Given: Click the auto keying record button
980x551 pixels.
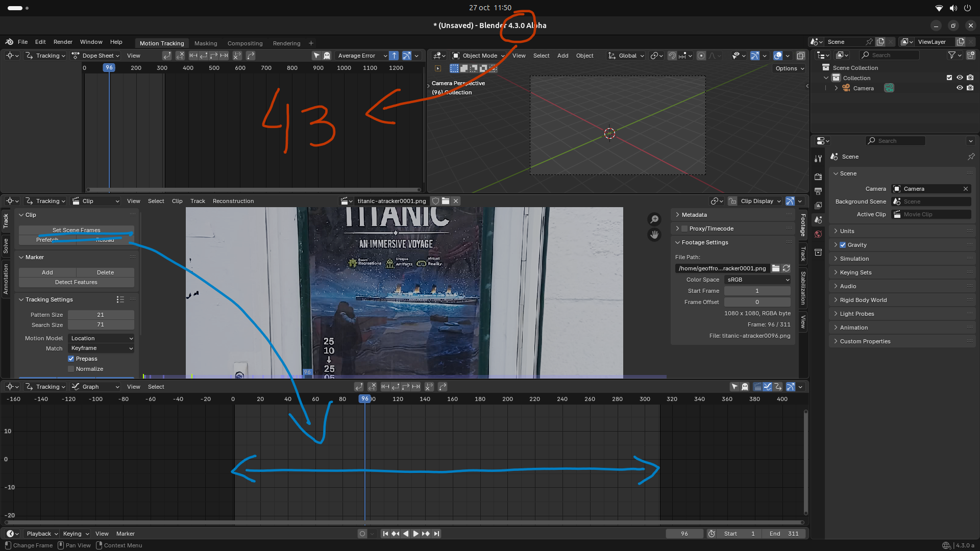Looking at the screenshot, I should 362,534.
